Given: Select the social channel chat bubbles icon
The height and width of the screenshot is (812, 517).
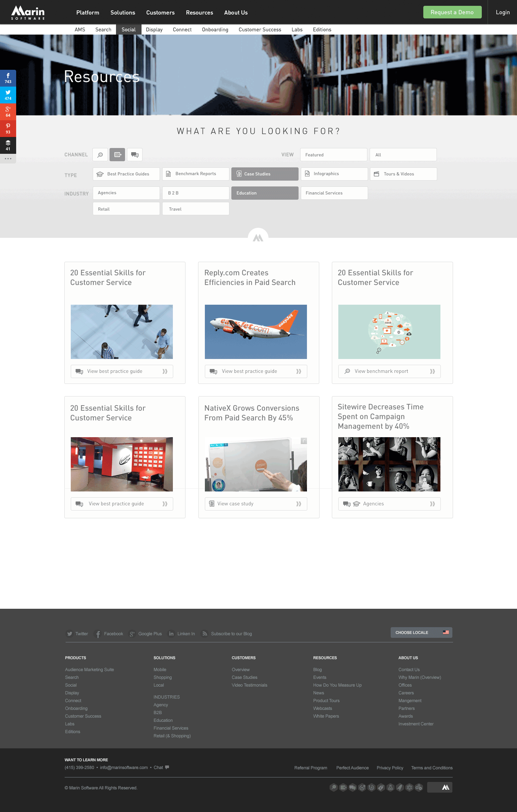Looking at the screenshot, I should tap(134, 155).
